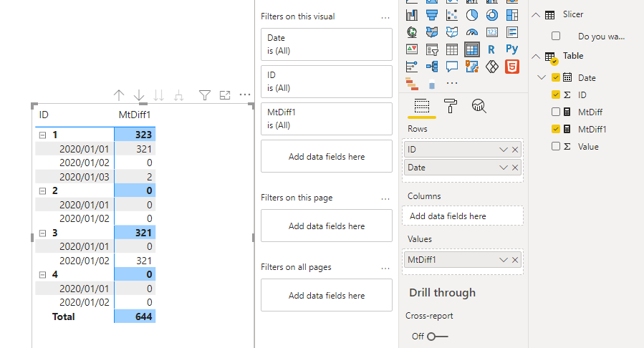
Task: Open dropdown for MtDiff1 in Values well
Action: click(x=503, y=260)
